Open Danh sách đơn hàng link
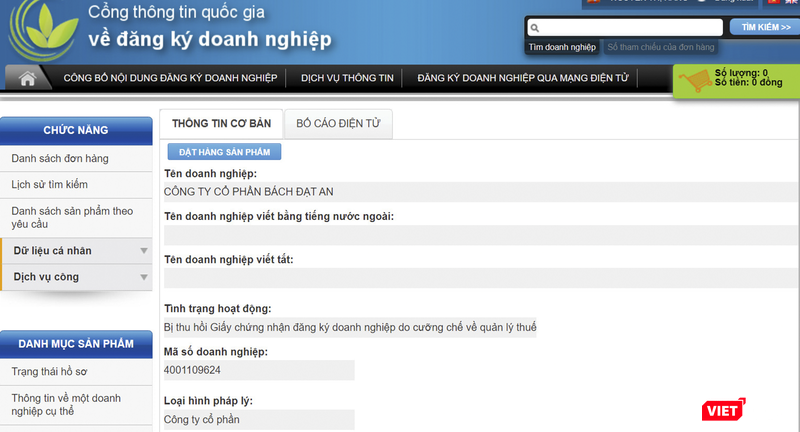 point(60,159)
